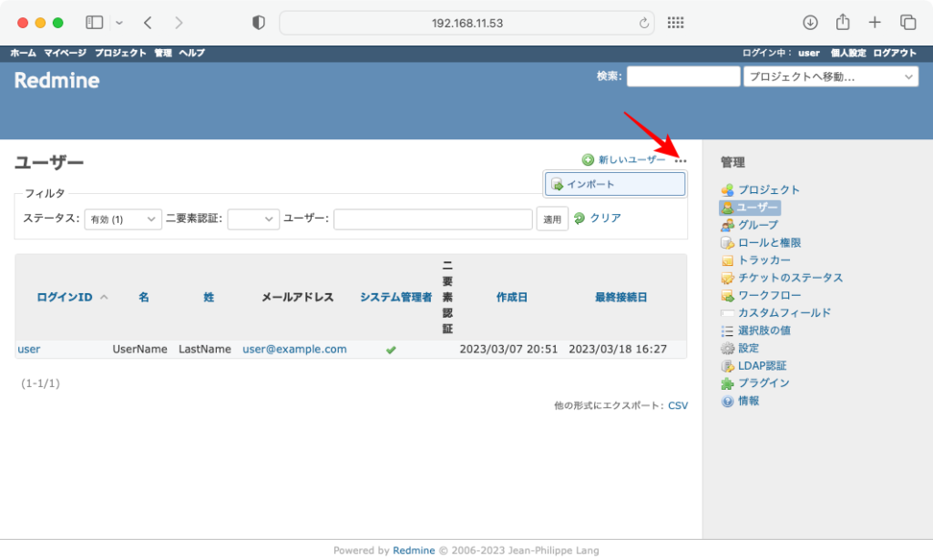This screenshot has height=560, width=933.
Task: Open プロジェクト in the admin sidebar
Action: pyautogui.click(x=769, y=189)
